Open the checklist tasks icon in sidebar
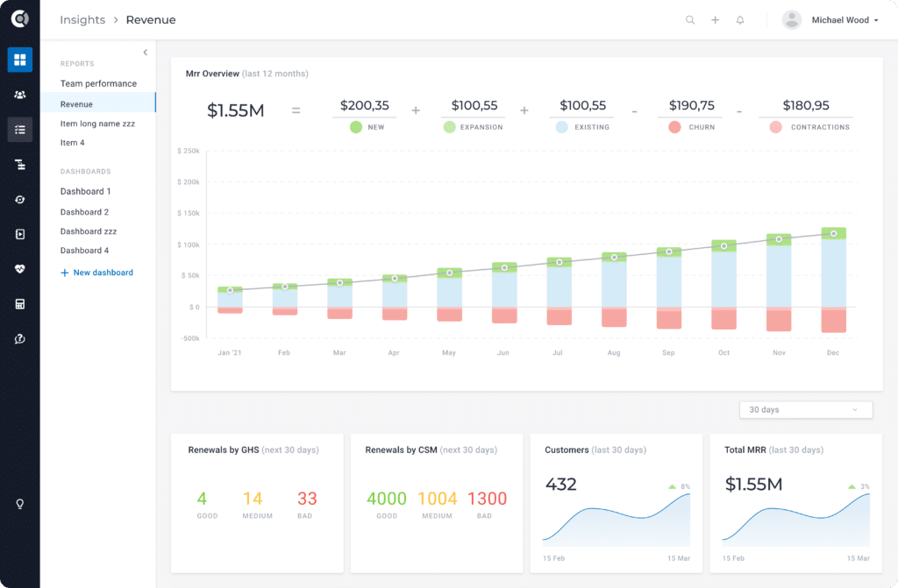Screen dimensions: 898x588 tap(19, 130)
